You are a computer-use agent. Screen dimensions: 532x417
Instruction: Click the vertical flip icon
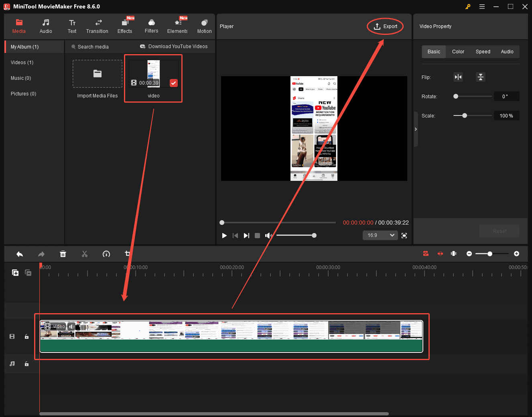(x=481, y=77)
